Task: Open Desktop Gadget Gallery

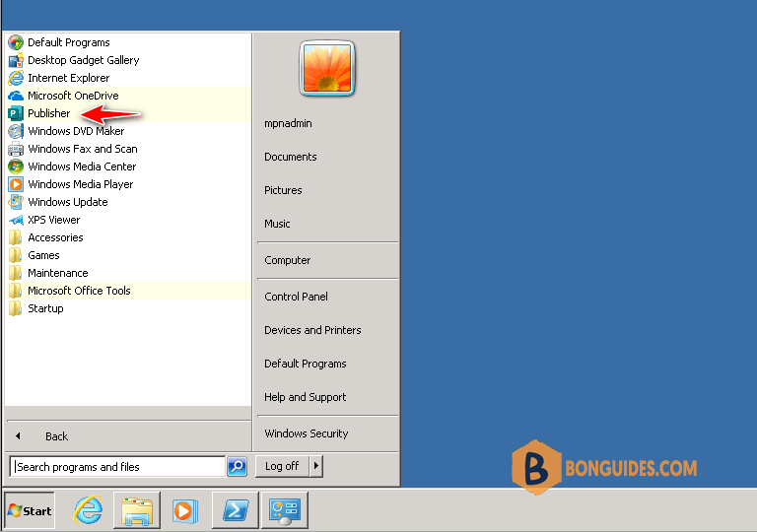Action: pyautogui.click(x=128, y=60)
